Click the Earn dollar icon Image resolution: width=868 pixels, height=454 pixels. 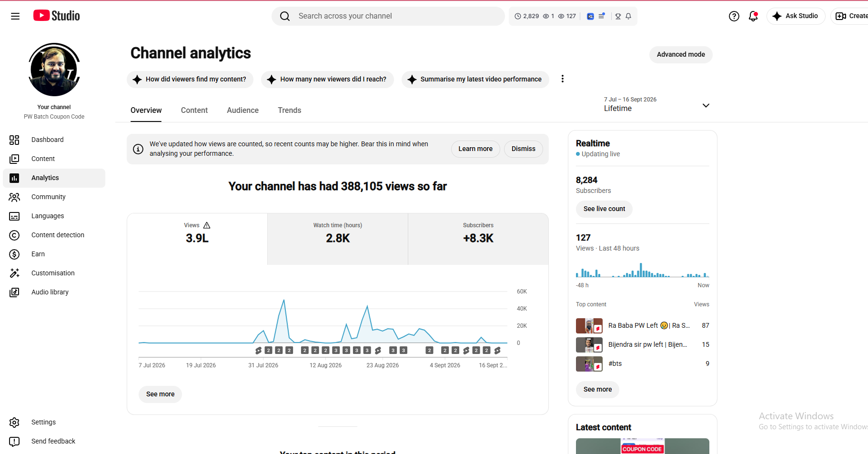coord(14,254)
